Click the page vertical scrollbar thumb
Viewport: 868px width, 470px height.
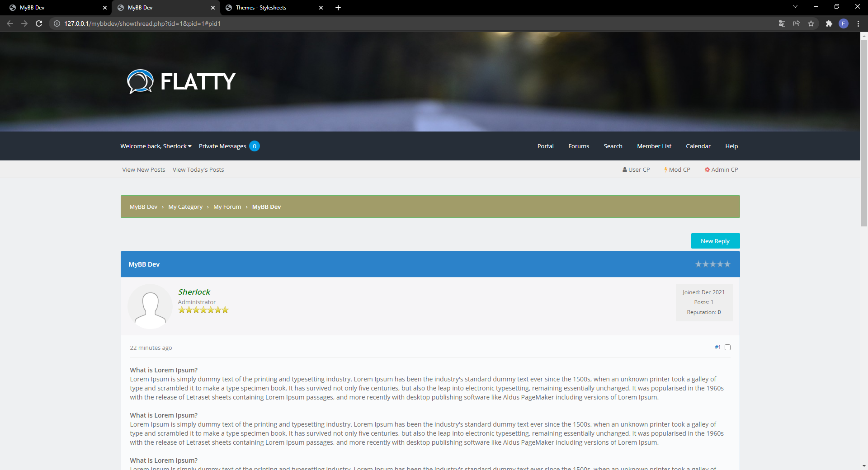tap(864, 133)
